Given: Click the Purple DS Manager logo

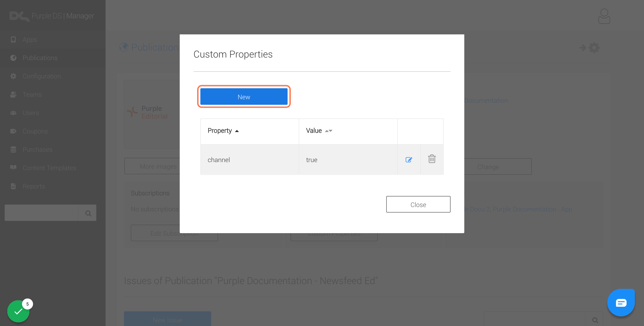Looking at the screenshot, I should coord(52,16).
